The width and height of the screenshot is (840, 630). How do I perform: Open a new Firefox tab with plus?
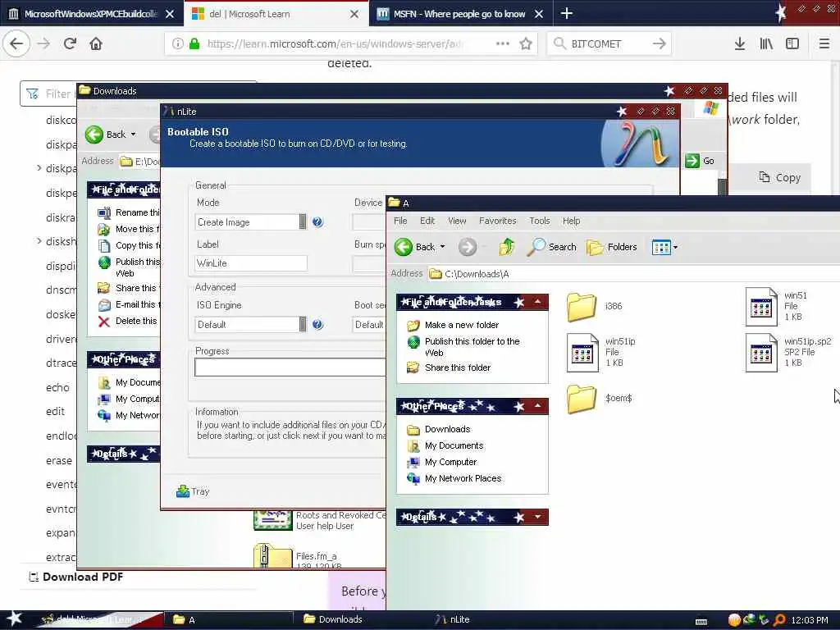pos(566,13)
